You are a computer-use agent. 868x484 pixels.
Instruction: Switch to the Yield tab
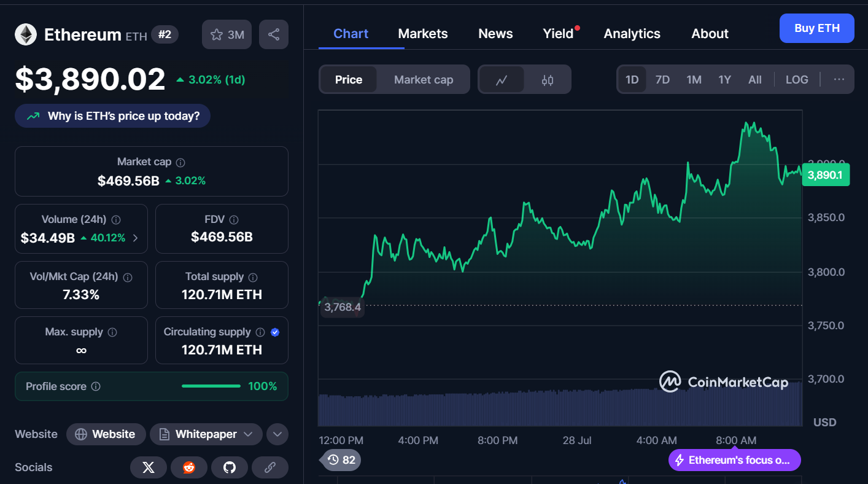coord(558,34)
